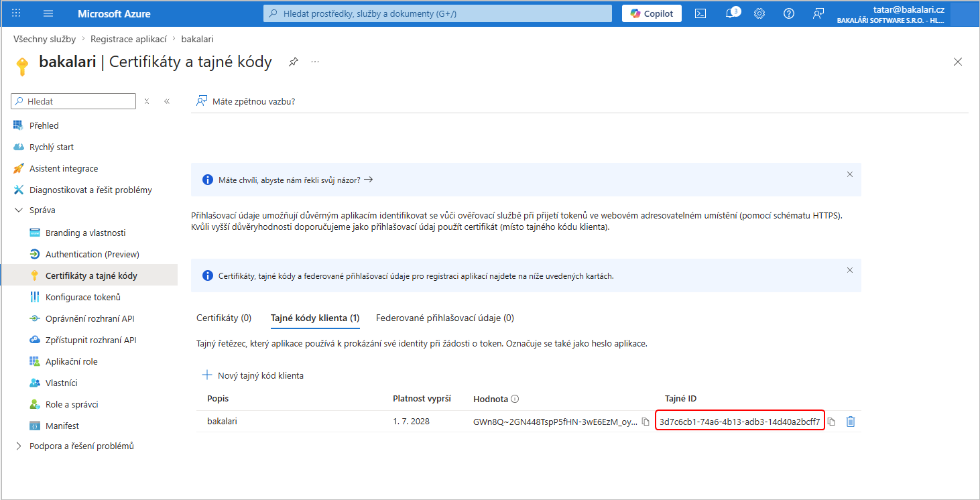
Task: Click the feedback icon beside Máte zpětnou vazbu
Action: pos(201,101)
